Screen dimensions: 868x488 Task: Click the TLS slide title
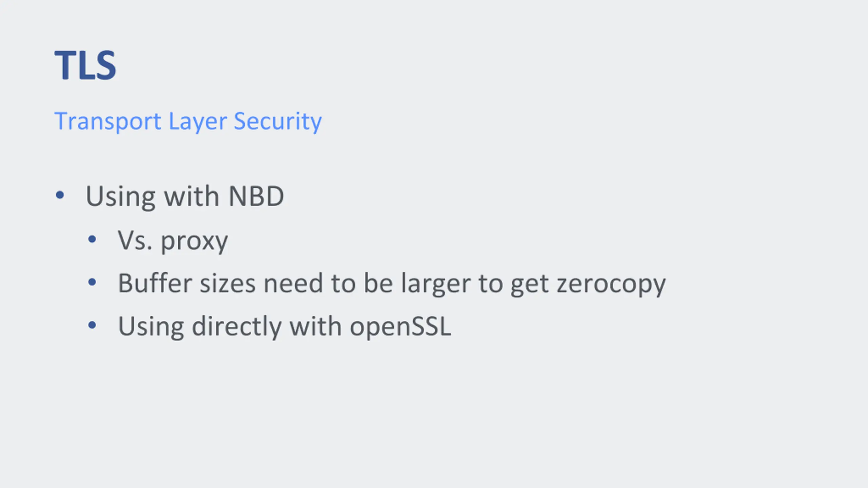(x=85, y=65)
